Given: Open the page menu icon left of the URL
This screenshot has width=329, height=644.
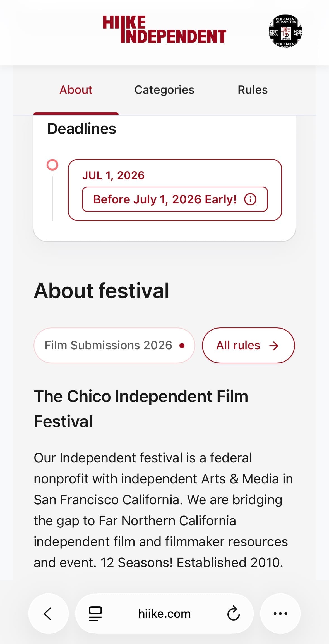Looking at the screenshot, I should point(95,614).
